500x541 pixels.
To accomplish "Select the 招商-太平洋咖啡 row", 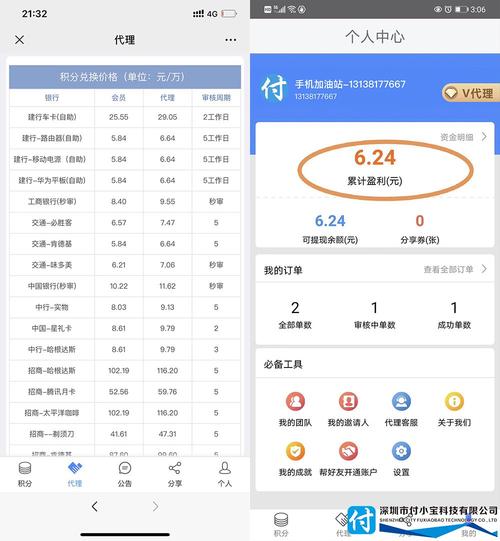I will 125,413.
